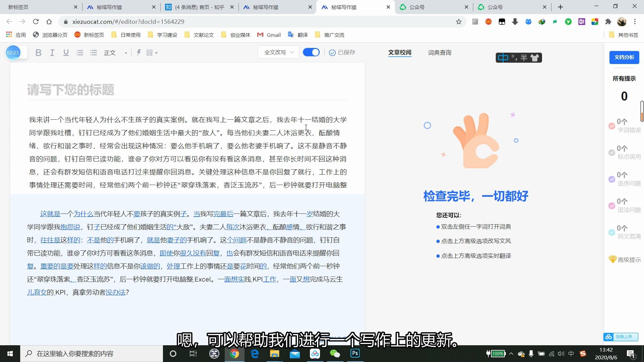Click the 文档分析 button
This screenshot has width=644, height=362.
coord(624,57)
